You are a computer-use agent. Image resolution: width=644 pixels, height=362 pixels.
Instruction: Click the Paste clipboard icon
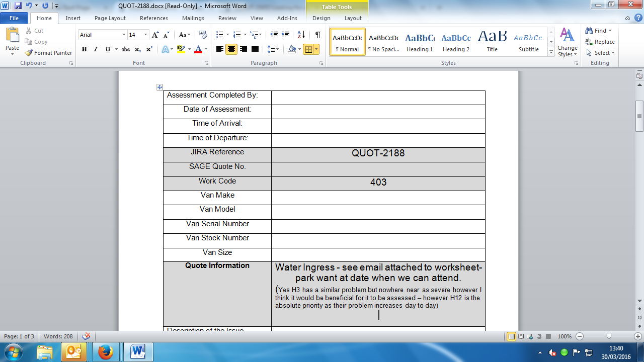(x=12, y=35)
